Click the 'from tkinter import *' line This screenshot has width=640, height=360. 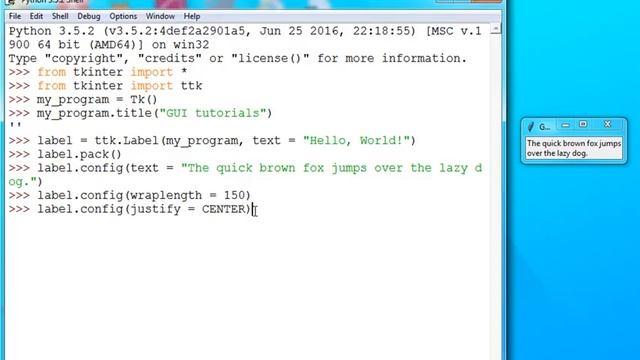tap(112, 72)
